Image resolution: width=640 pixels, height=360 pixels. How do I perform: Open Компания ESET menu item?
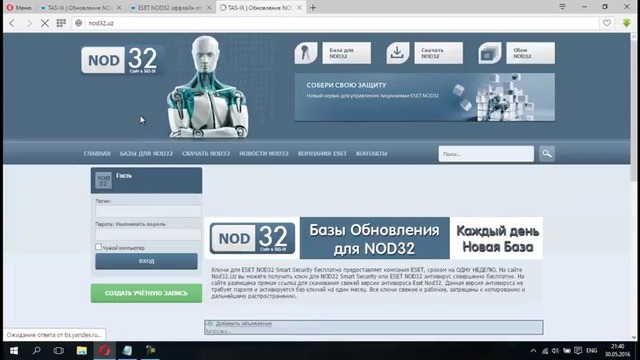point(322,153)
